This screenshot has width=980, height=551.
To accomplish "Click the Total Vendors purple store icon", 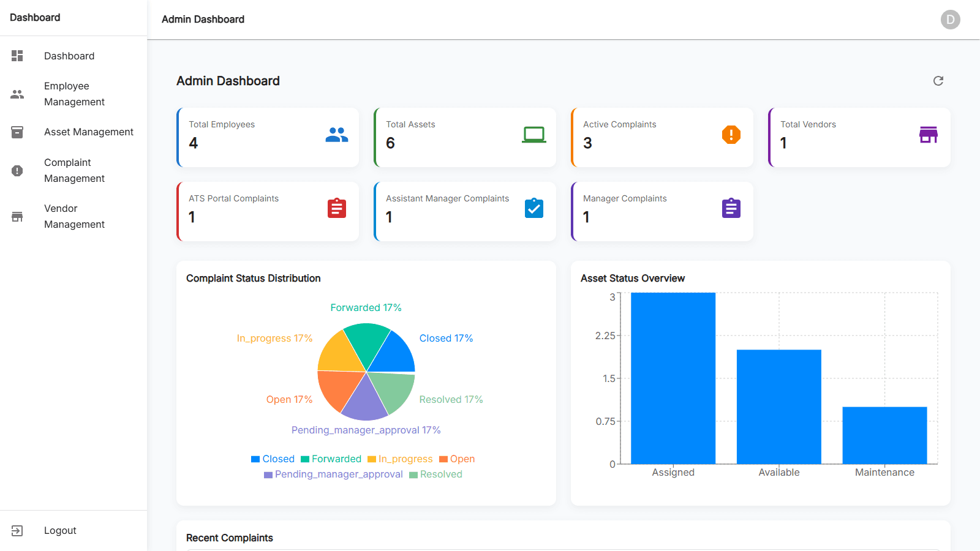I will [x=929, y=135].
